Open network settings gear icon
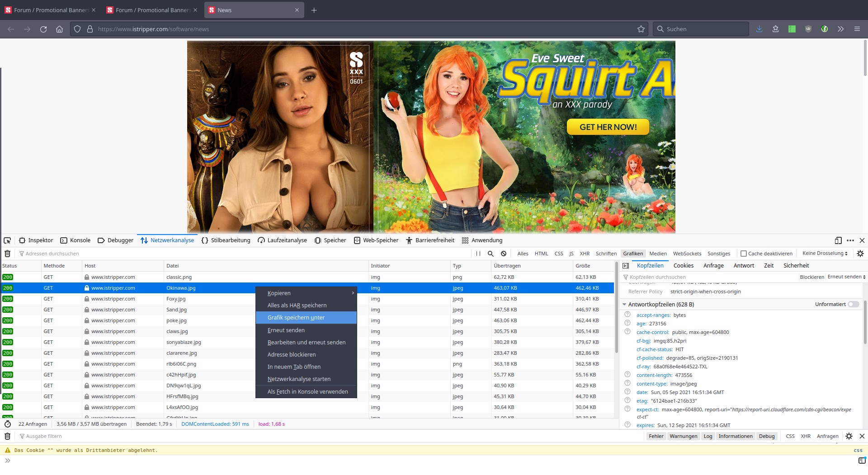The width and height of the screenshot is (868, 475). [x=860, y=254]
